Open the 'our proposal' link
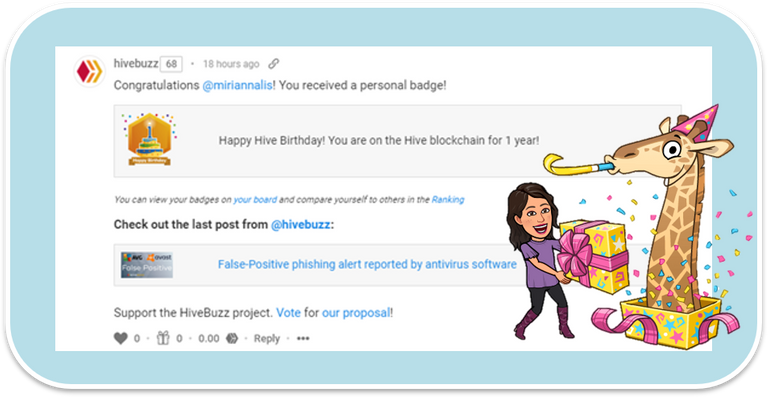 356,312
